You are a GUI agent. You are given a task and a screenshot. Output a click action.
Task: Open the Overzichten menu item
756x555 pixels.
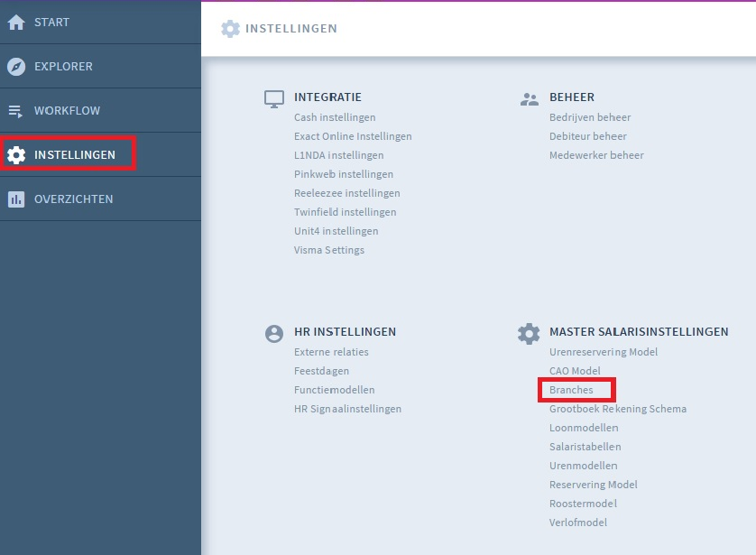tap(73, 199)
